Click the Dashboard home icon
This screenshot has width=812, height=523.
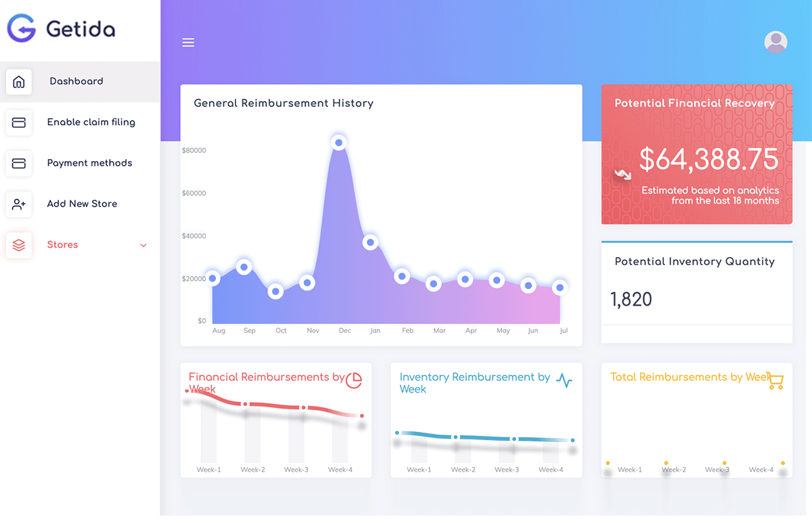click(19, 82)
